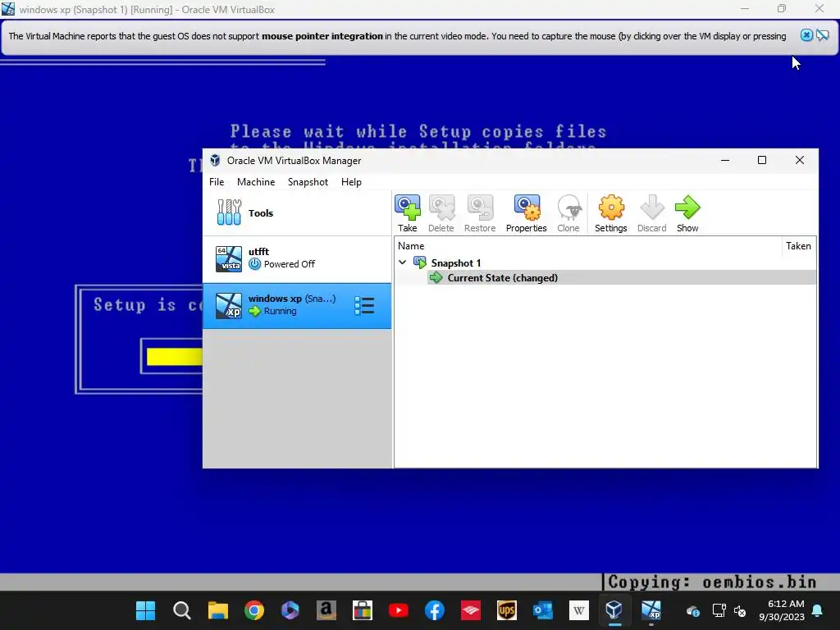Open the volume tray icon
The image size is (840, 630).
(740, 610)
